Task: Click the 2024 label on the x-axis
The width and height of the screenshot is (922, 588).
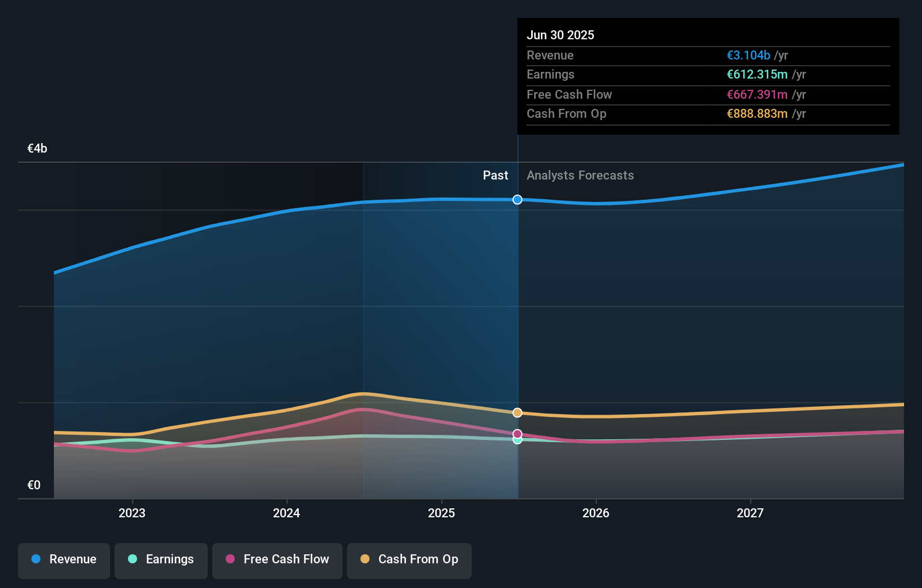Action: pyautogui.click(x=286, y=512)
